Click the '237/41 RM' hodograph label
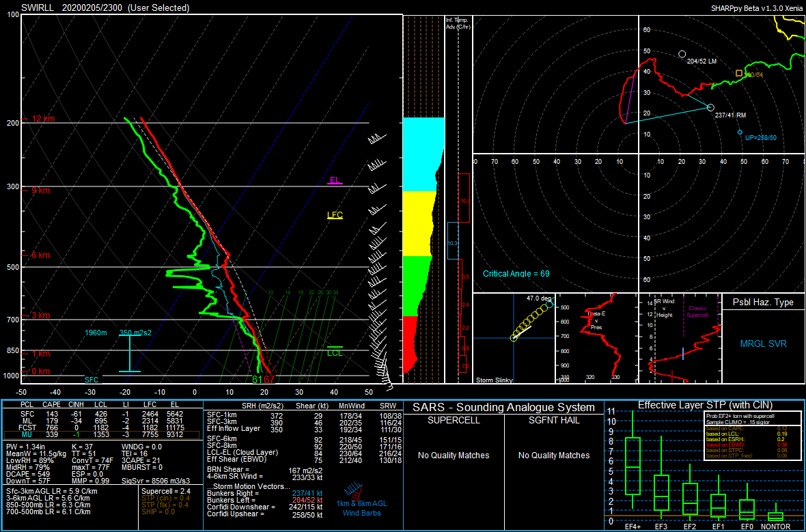806x532 pixels. 730,115
